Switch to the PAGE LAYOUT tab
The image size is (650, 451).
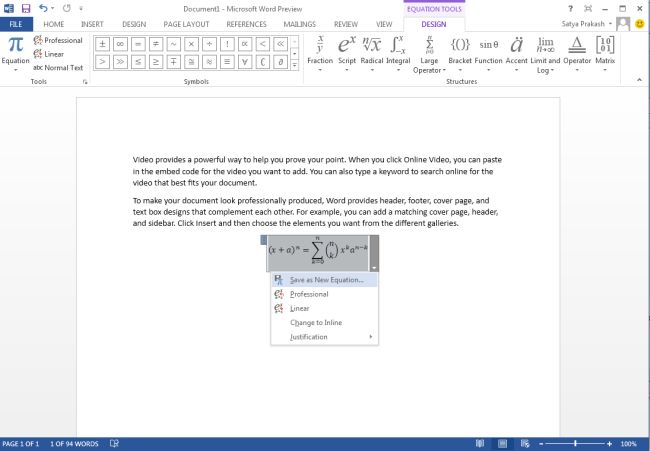coord(186,24)
